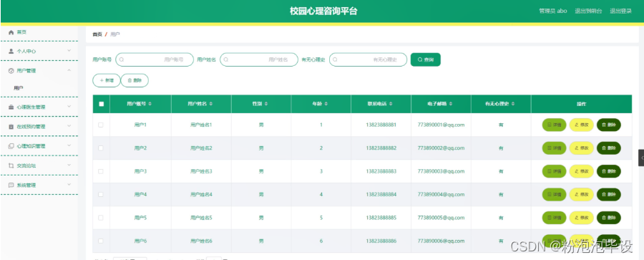Click the 删除 batch delete button above table

click(x=135, y=81)
